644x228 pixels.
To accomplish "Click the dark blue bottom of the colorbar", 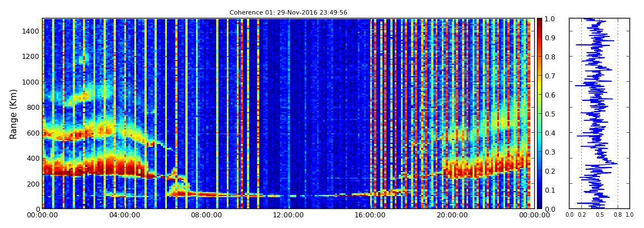I will coord(539,206).
